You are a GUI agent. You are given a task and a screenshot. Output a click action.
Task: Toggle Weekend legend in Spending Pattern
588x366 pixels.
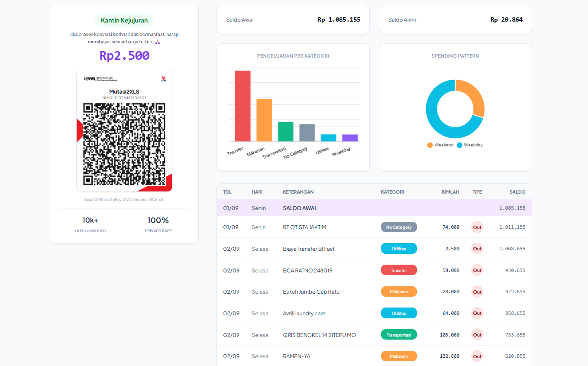point(440,145)
